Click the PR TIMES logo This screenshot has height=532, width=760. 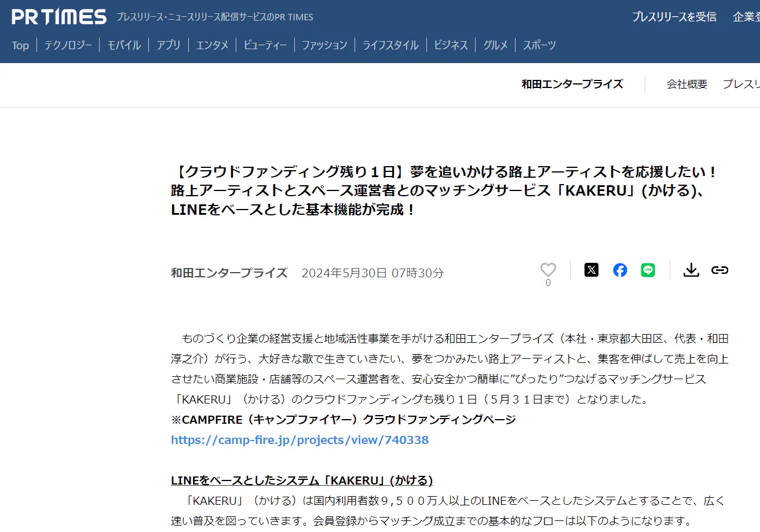click(x=59, y=17)
